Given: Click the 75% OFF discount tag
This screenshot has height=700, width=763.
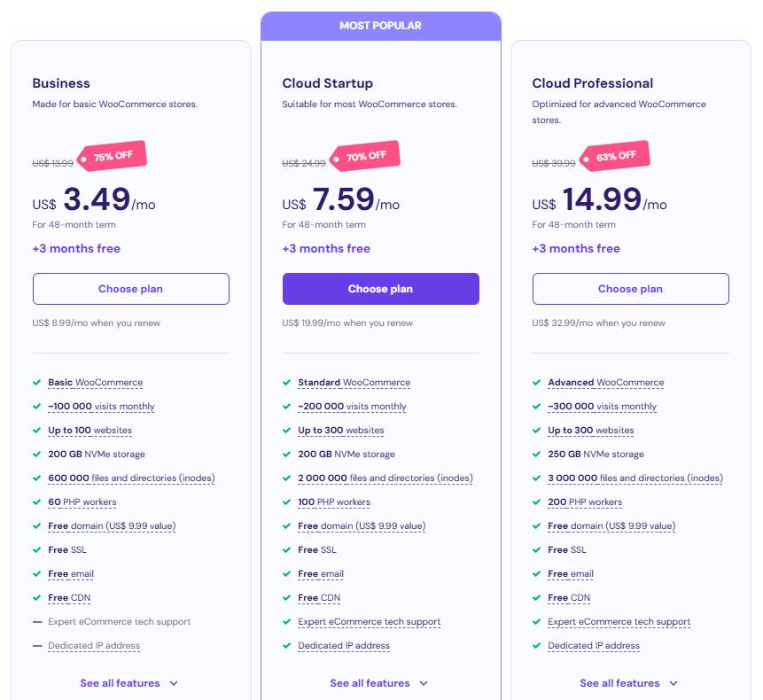Looking at the screenshot, I should 113,157.
